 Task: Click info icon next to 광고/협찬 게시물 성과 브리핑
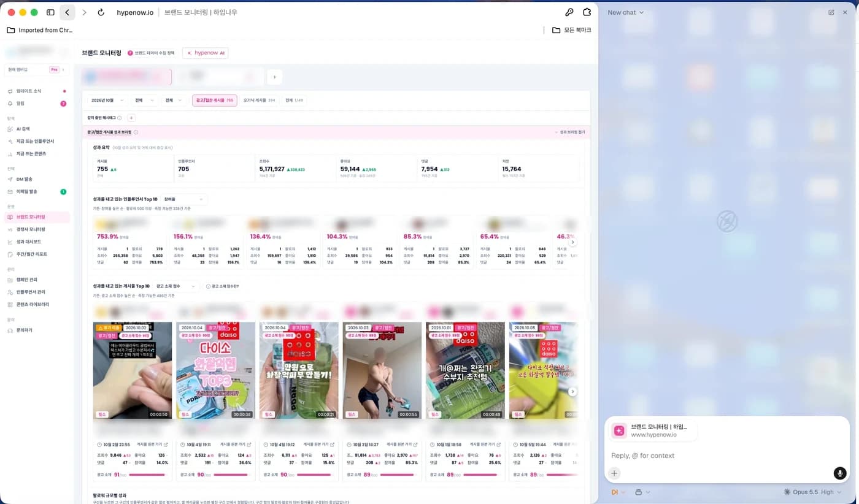tap(136, 132)
